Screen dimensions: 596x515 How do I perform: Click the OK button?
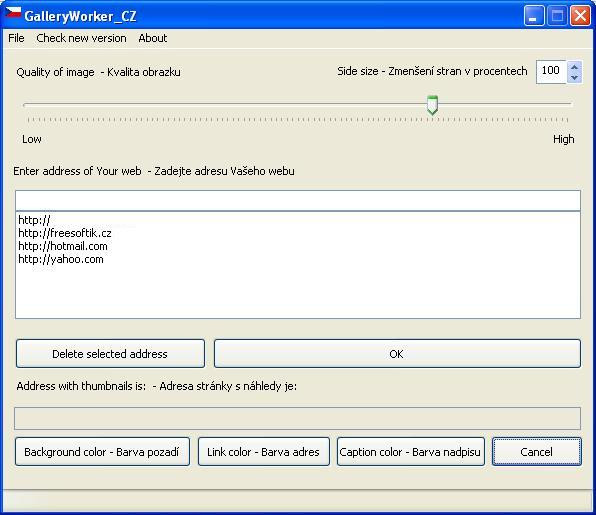[397, 354]
